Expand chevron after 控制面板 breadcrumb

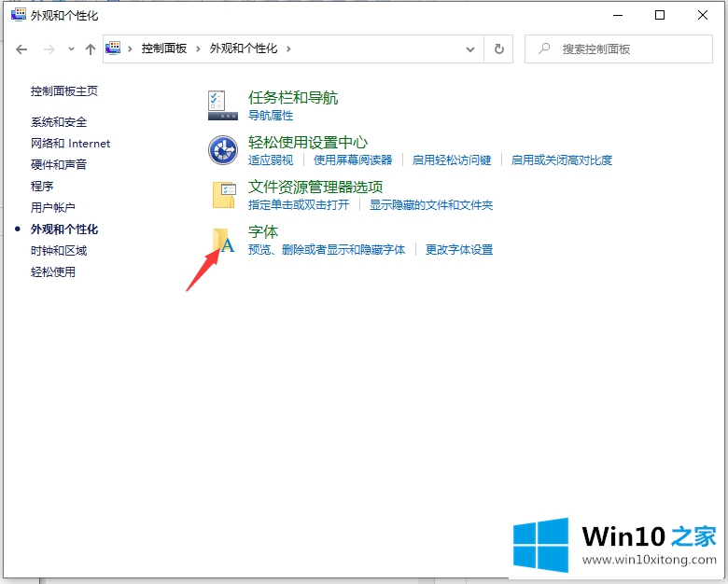point(198,49)
